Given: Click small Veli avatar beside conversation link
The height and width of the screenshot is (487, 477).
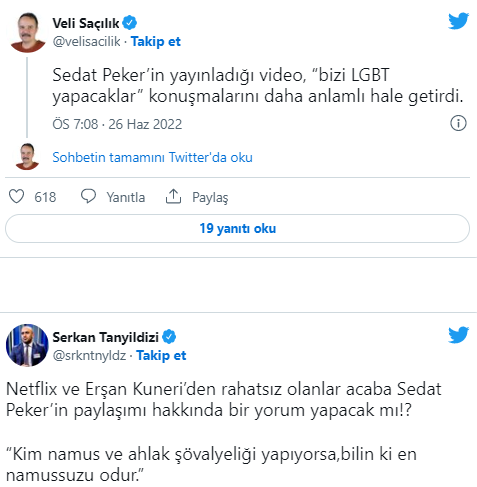Looking at the screenshot, I should click(27, 156).
